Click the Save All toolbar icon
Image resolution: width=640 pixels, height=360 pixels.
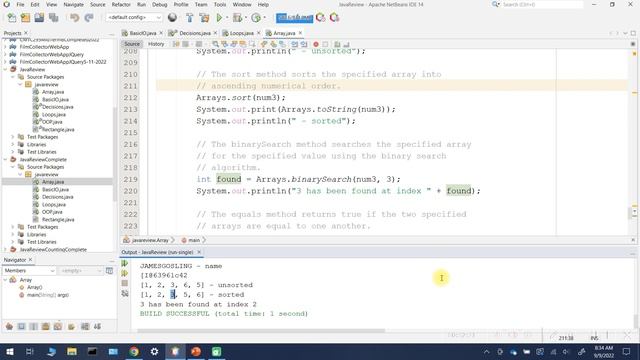53,18
